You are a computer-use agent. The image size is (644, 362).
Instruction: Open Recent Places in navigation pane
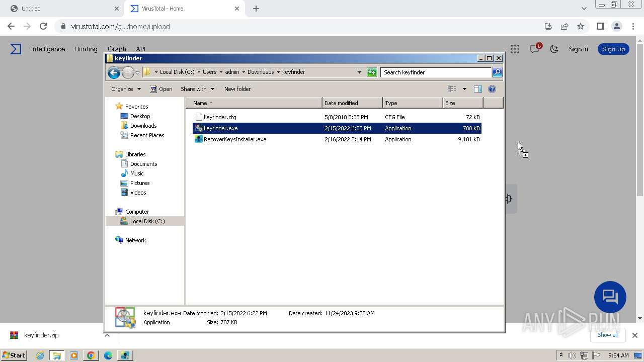pyautogui.click(x=147, y=135)
